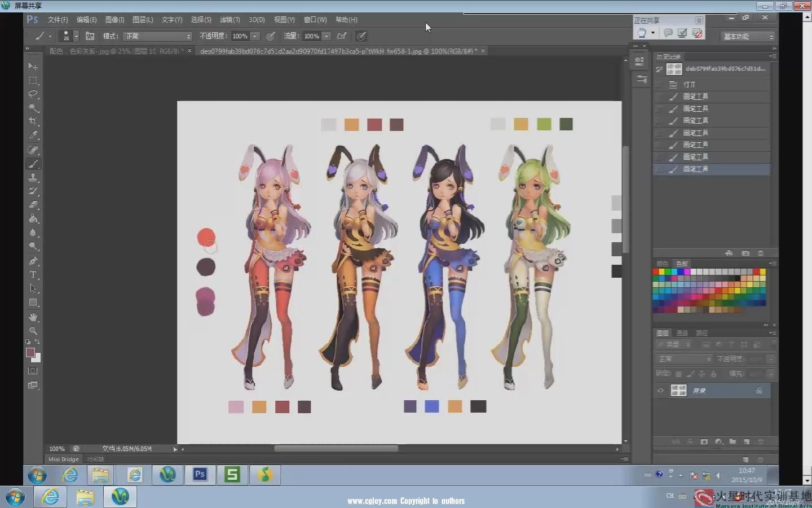This screenshot has width=812, height=508.
Task: Click the create new layer icon
Action: click(x=747, y=442)
